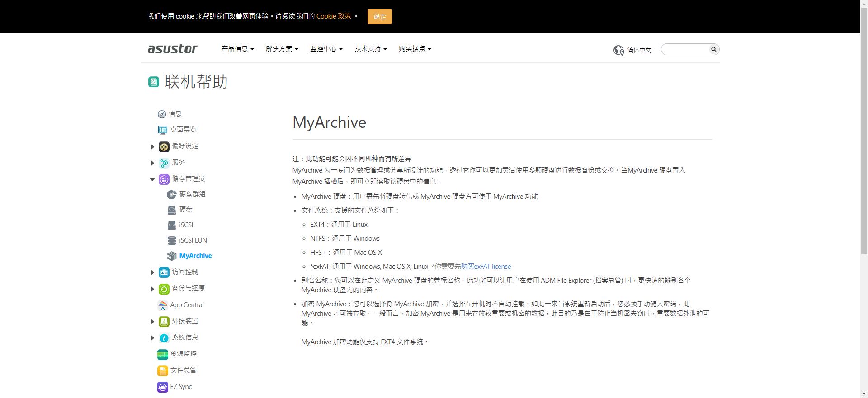Open the 技术支持 menu

coord(371,49)
